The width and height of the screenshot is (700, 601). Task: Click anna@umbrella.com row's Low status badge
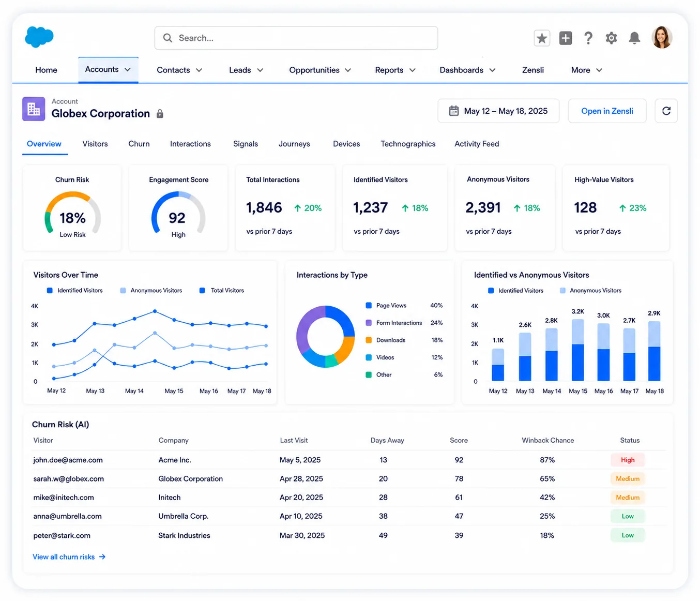[628, 516]
